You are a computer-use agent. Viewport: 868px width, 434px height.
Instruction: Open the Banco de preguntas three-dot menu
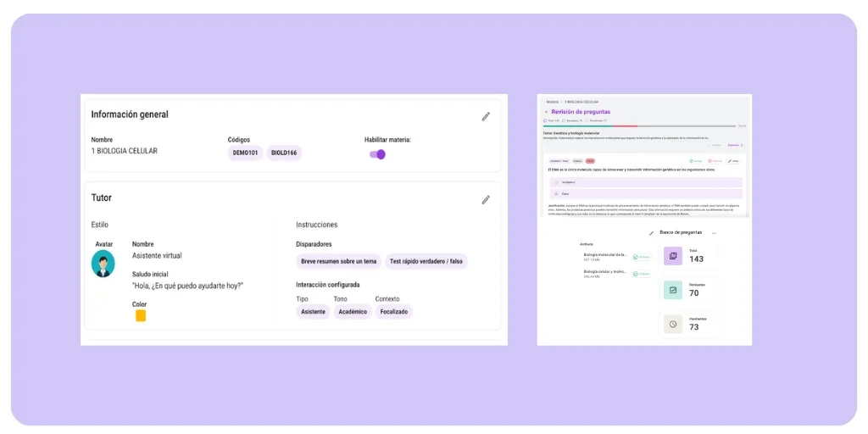(715, 232)
